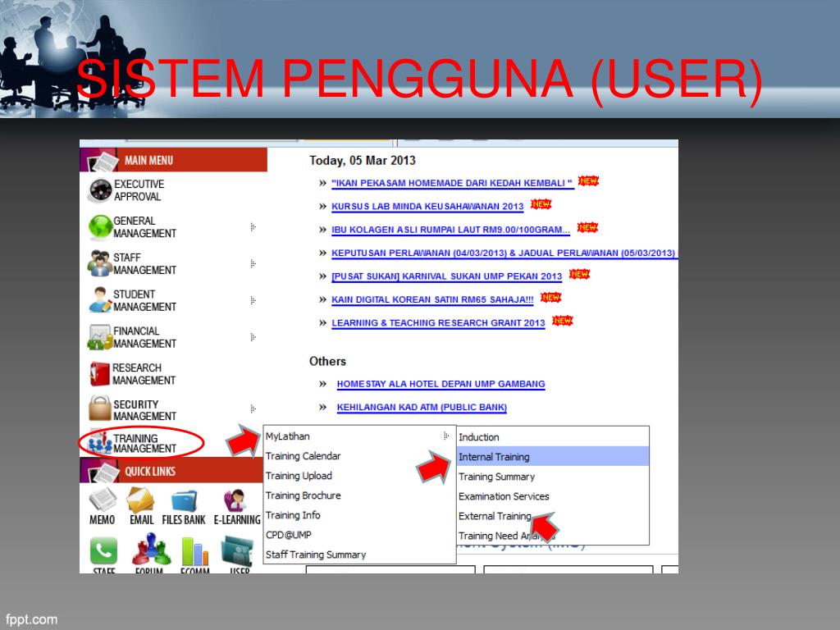Open the Ikan Pekasam Homemade announcement link

click(452, 183)
